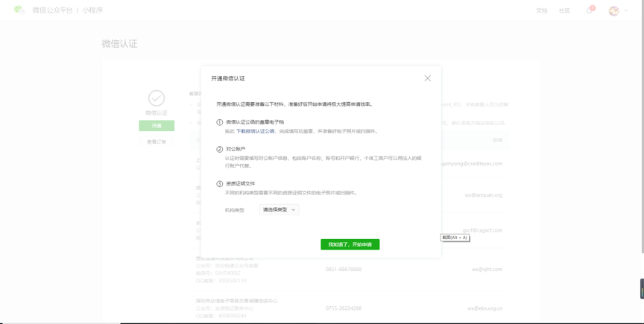Open 文档 in the top navigation
644x324 pixels.
(x=542, y=10)
